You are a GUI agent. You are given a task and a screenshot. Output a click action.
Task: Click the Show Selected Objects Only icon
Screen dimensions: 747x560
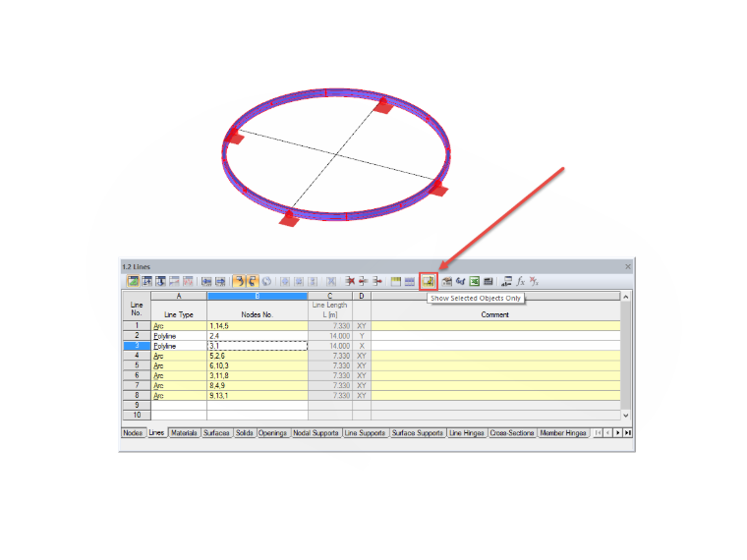(429, 281)
